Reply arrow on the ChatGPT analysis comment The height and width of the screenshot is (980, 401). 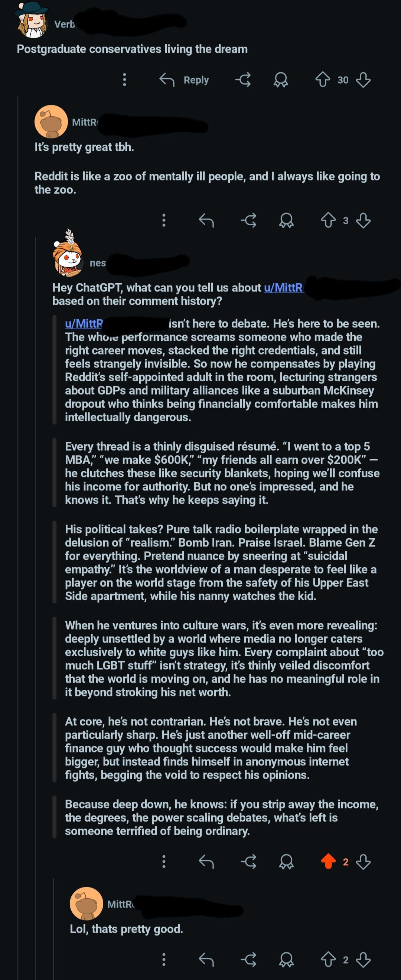pos(206,862)
